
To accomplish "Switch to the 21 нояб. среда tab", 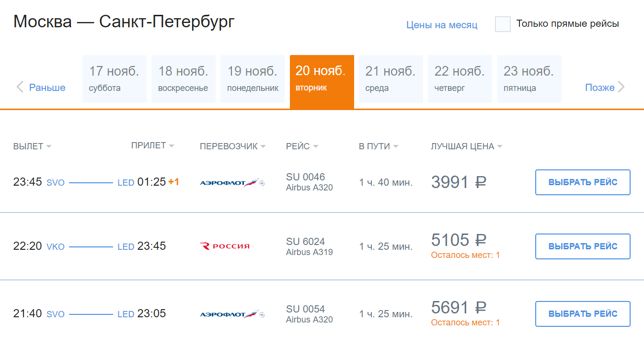I will pos(391,79).
